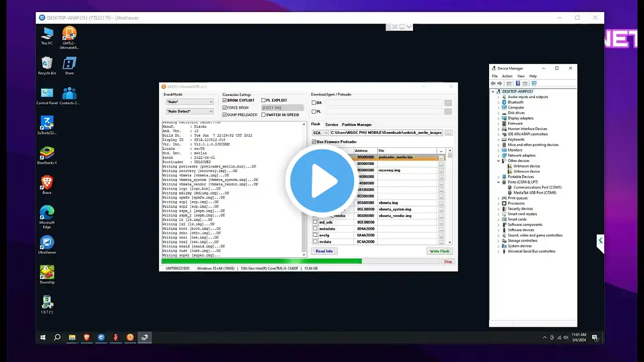Disable the BROM EXPLOIT checkbox
Viewport: 644px width, 362px height.
(x=225, y=101)
